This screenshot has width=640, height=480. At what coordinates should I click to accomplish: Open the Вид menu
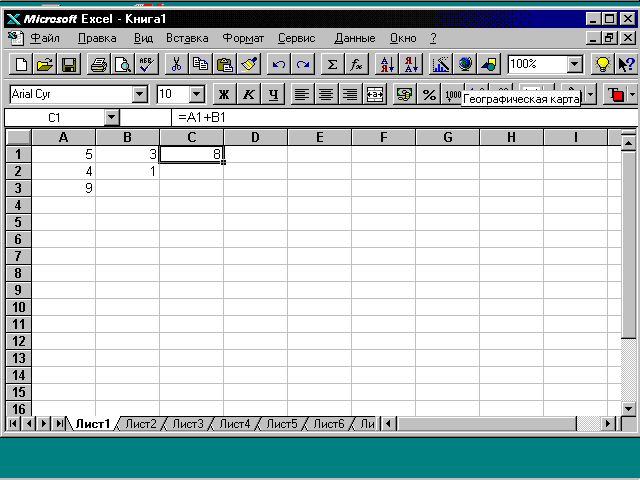(x=144, y=38)
